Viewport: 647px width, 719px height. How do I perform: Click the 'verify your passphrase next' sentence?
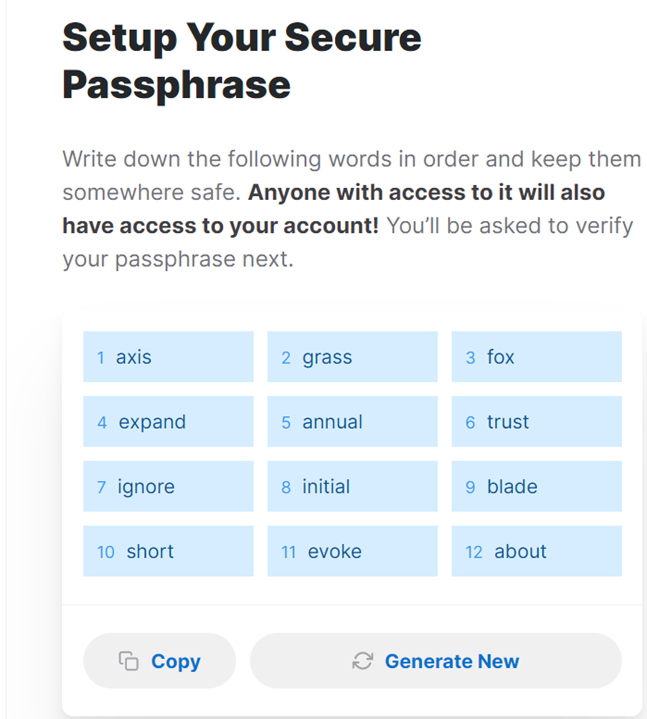pyautogui.click(x=348, y=242)
